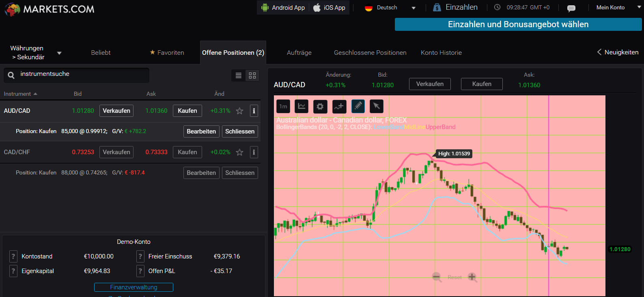Viewport: 644px width, 297px height.
Task: Click the instrument search magnifier icon
Action: (x=11, y=75)
